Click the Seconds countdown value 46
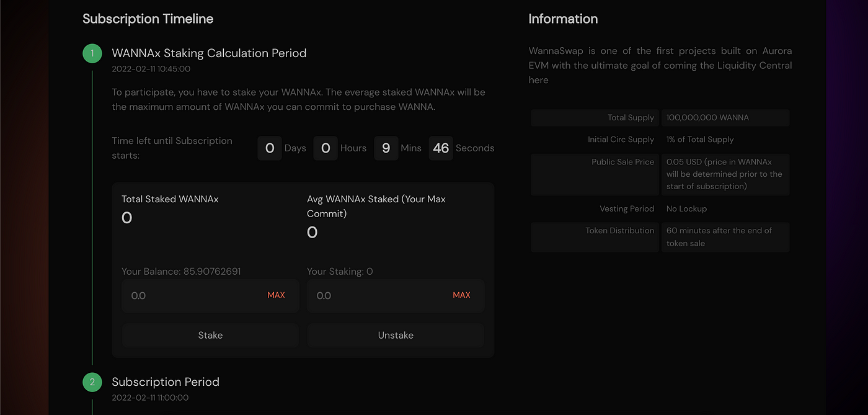This screenshot has height=415, width=868. tap(441, 148)
